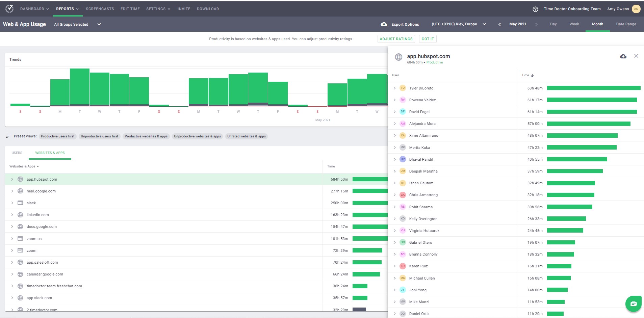Click the filter icon beside Preset views
The width and height of the screenshot is (644, 318).
coord(8,136)
